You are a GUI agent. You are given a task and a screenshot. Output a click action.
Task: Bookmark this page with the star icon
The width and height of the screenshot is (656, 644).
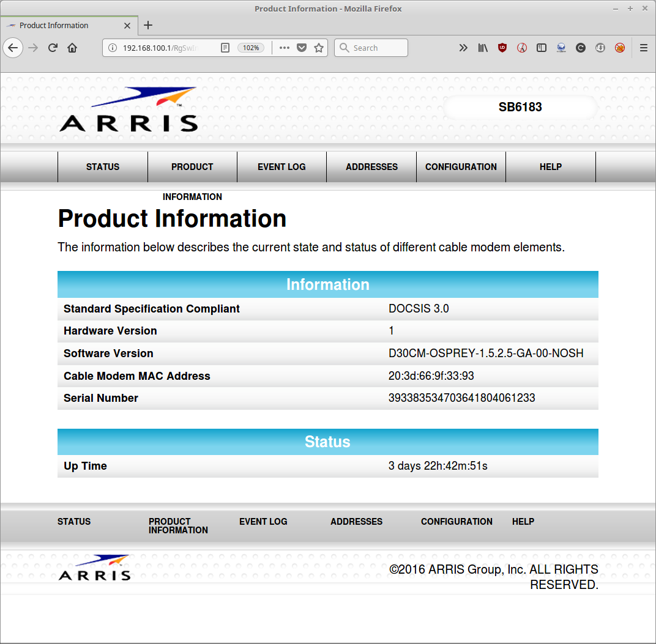point(319,48)
